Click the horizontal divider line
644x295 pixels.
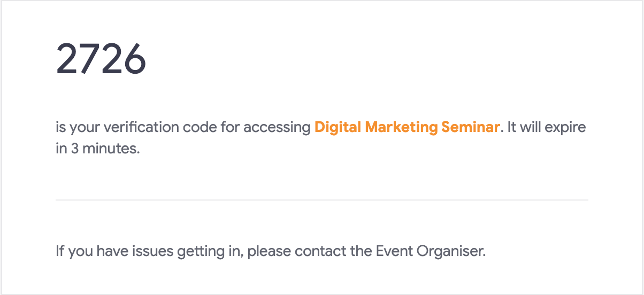pos(322,200)
